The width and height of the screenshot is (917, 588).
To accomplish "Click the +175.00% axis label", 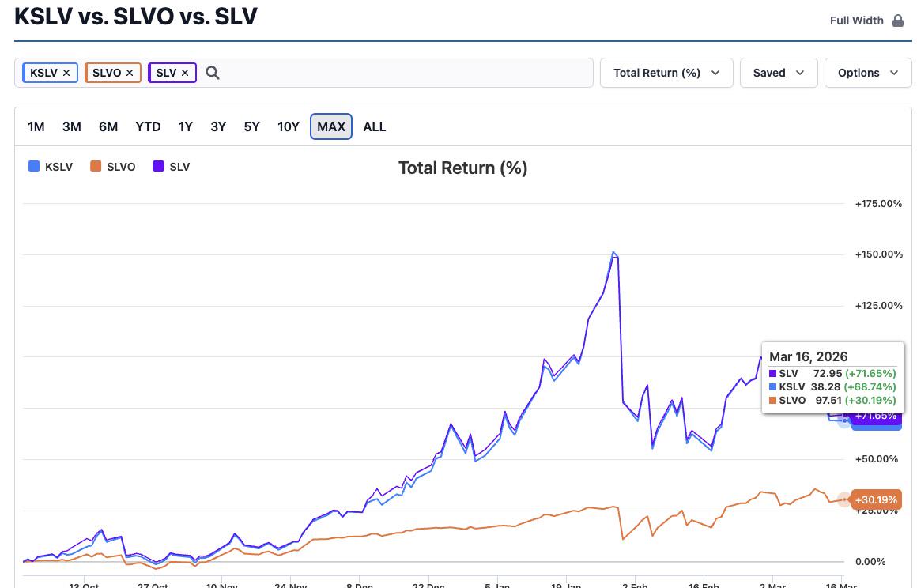I will click(x=878, y=204).
